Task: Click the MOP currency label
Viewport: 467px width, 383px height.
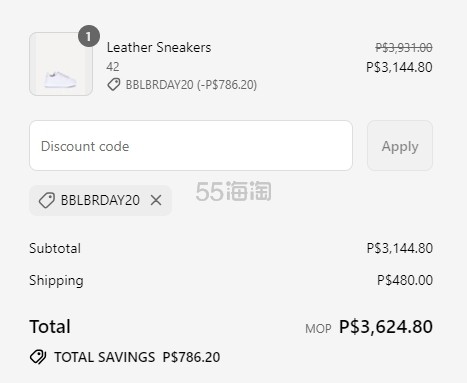Action: (x=318, y=329)
